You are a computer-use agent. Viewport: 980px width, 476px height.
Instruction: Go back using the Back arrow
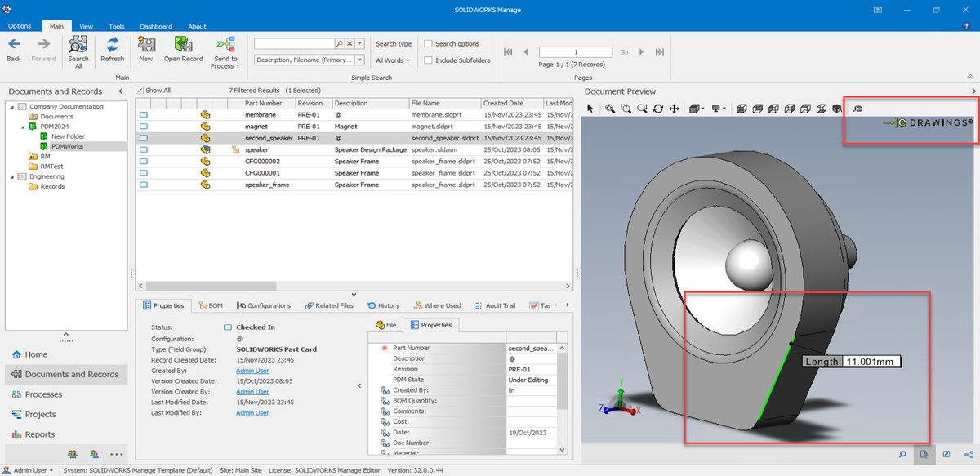point(14,49)
